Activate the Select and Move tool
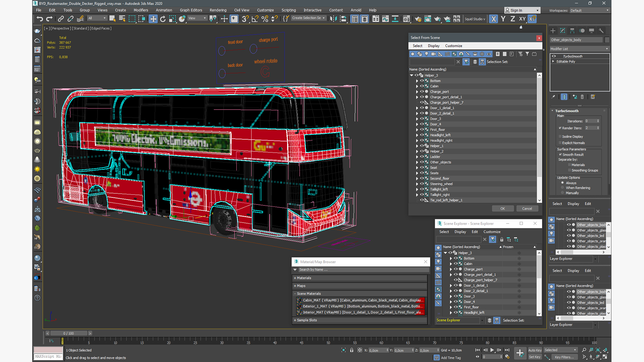This screenshot has height=362, width=644. [x=153, y=19]
